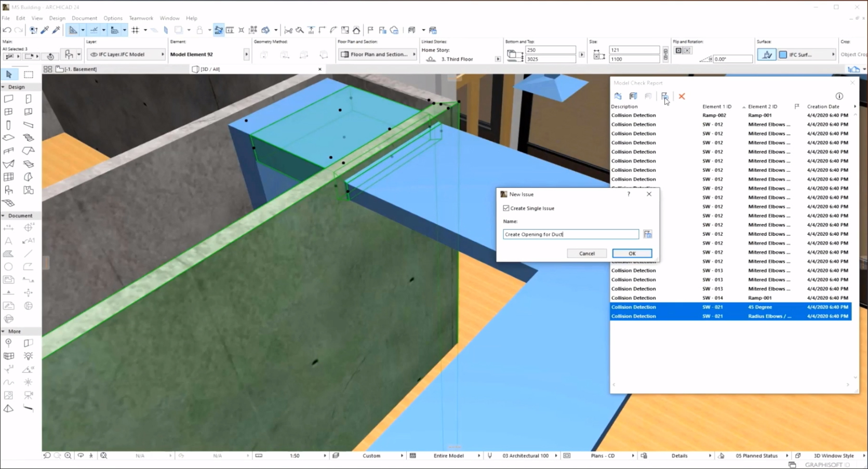Sort by the Creation Date column header
The image size is (868, 469).
click(823, 106)
